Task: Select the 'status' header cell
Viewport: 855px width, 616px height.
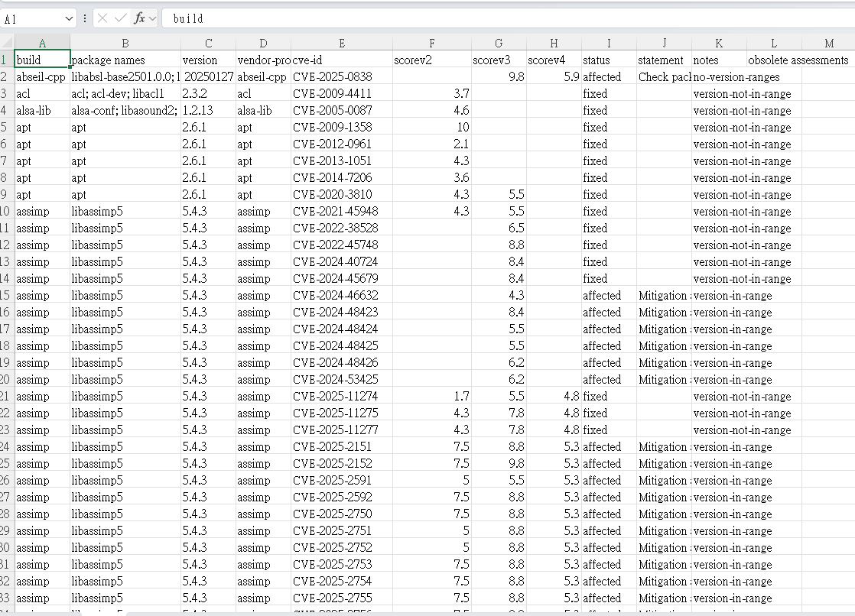Action: pyautogui.click(x=608, y=60)
